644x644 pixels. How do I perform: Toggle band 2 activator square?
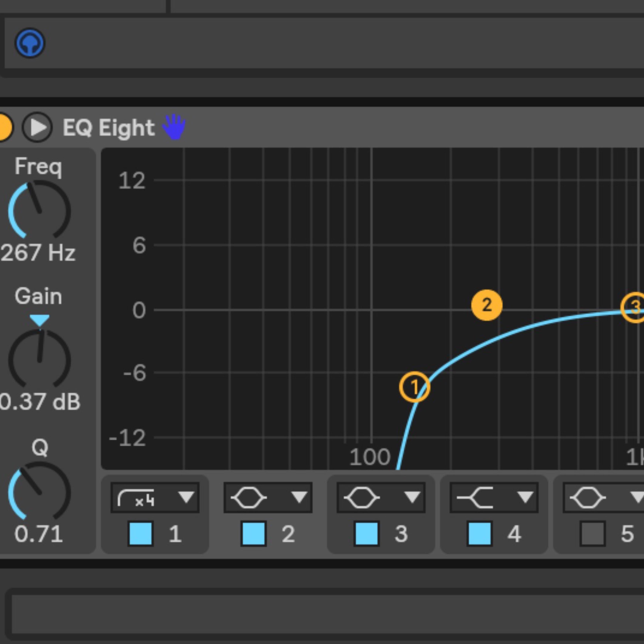pyautogui.click(x=253, y=534)
